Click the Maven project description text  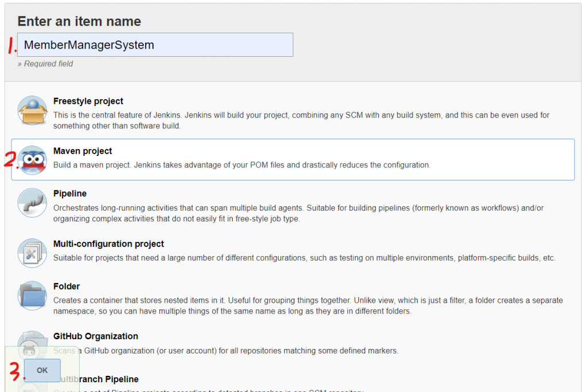(241, 165)
